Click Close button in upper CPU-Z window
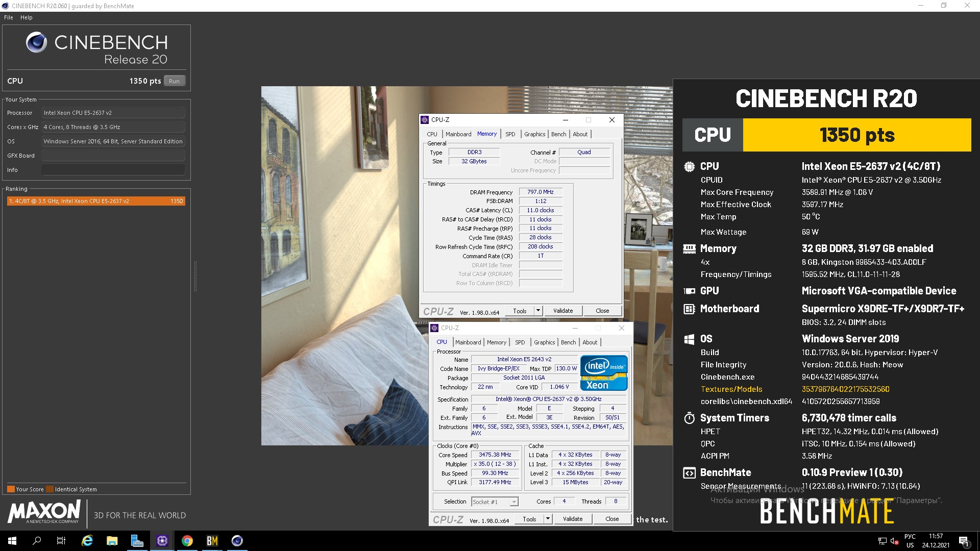Image resolution: width=980 pixels, height=551 pixels. pos(602,311)
